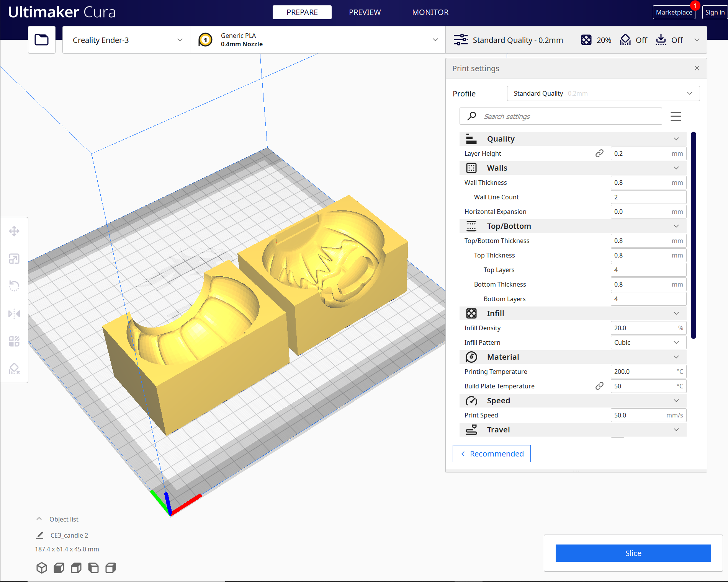Open Per Model Settings tool
Viewport: 728px width, 582px height.
14,341
